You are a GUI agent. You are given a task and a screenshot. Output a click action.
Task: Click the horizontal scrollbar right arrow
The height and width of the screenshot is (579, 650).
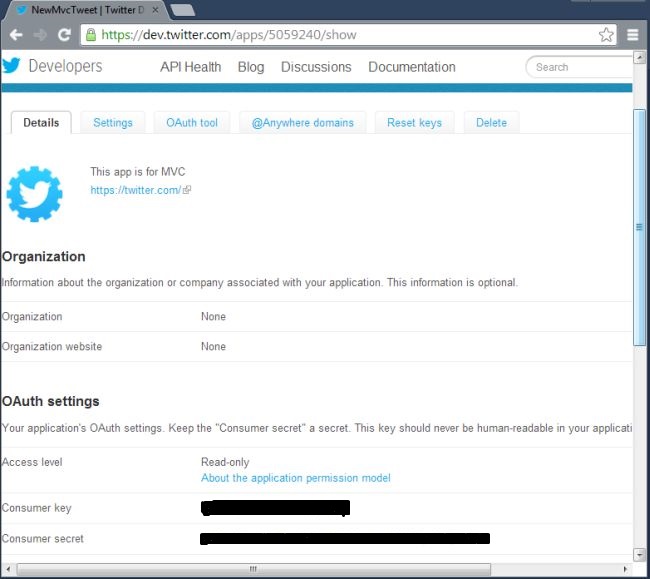click(x=625, y=569)
